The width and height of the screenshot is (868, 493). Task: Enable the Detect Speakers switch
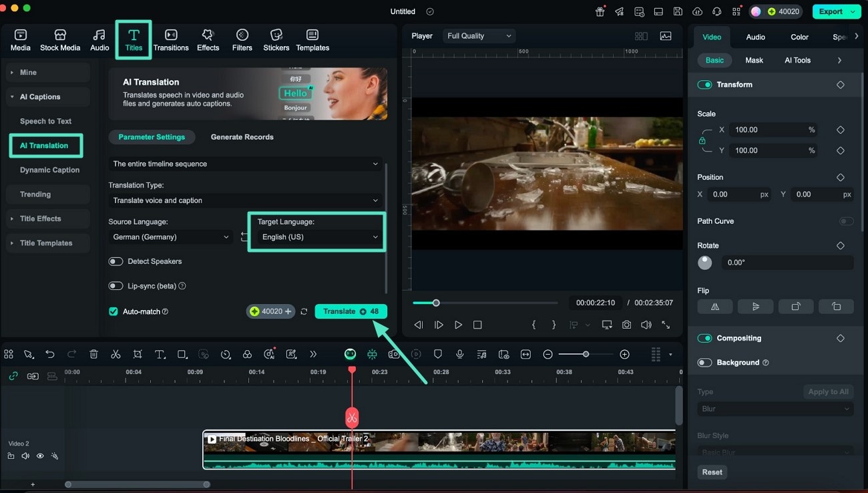coord(116,262)
